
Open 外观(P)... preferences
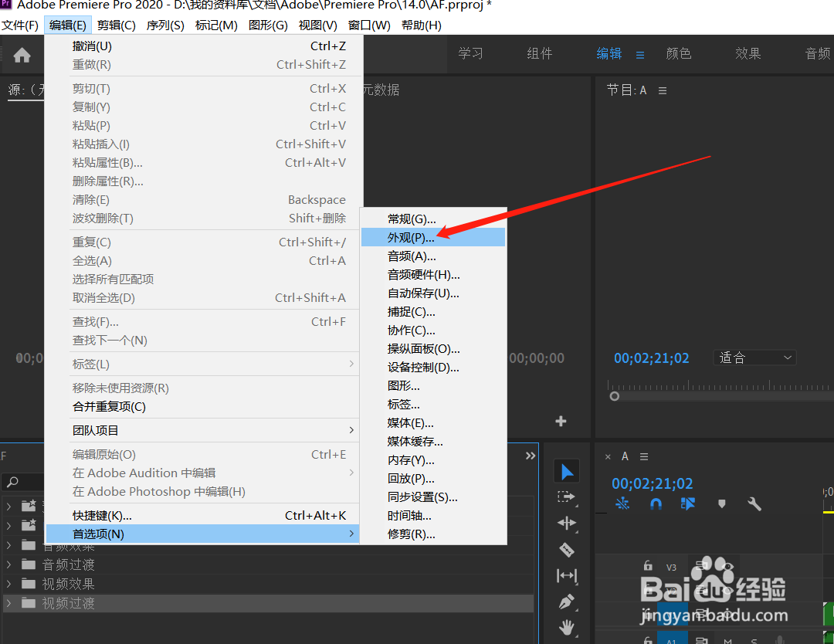pyautogui.click(x=433, y=237)
